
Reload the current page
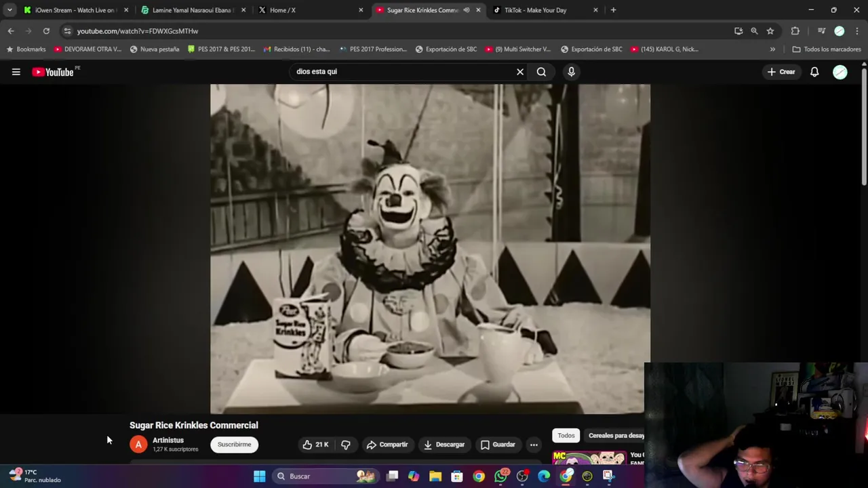tap(46, 31)
